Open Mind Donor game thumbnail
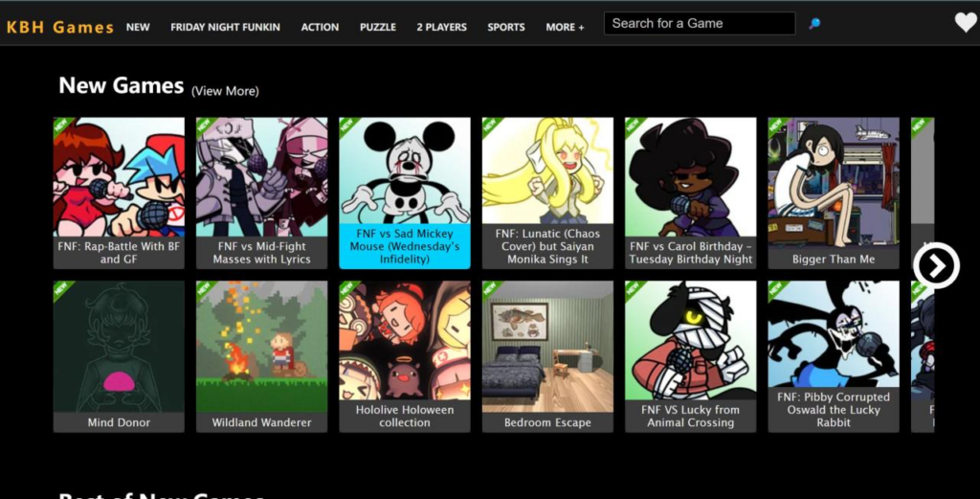Image resolution: width=980 pixels, height=499 pixels. tap(119, 347)
